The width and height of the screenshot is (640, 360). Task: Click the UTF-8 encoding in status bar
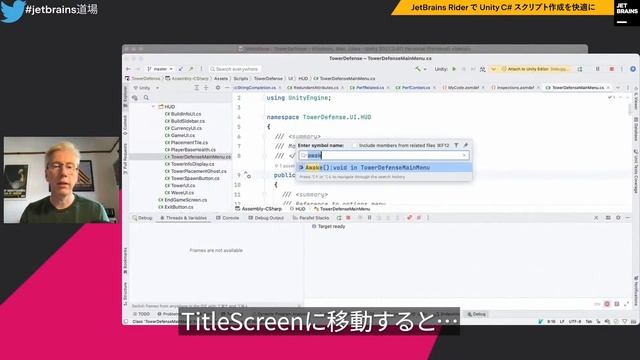pyautogui.click(x=575, y=321)
